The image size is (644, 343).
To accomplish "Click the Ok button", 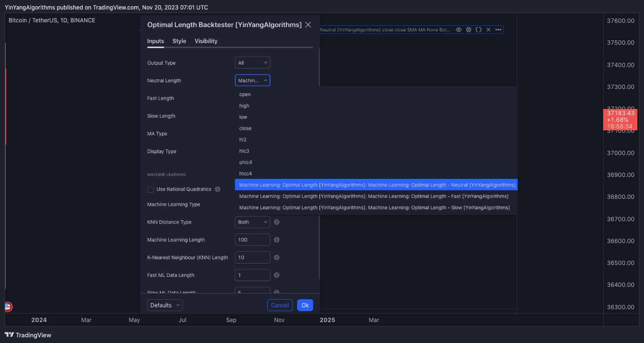I will pos(305,305).
